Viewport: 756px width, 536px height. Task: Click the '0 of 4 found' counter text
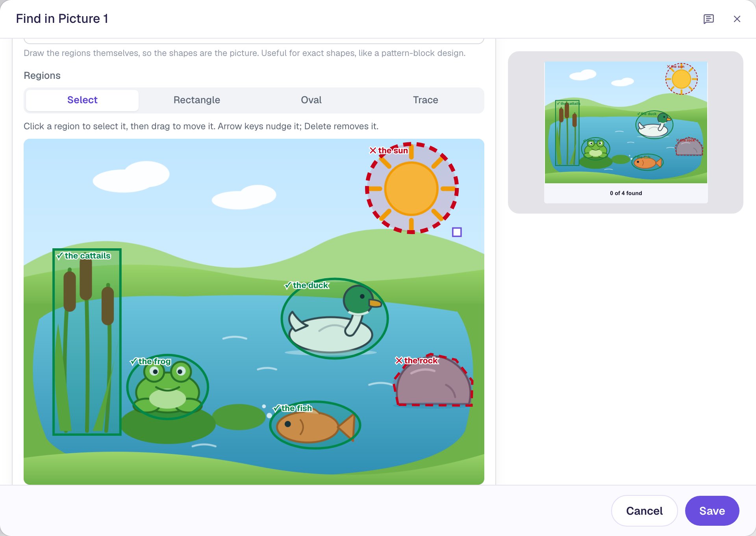pyautogui.click(x=626, y=193)
